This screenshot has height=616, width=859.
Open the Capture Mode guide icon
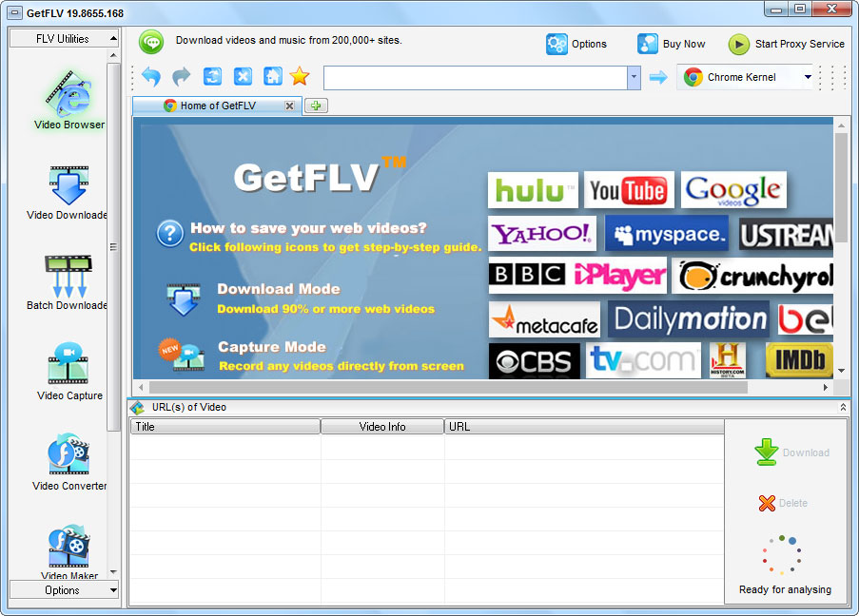pyautogui.click(x=183, y=355)
